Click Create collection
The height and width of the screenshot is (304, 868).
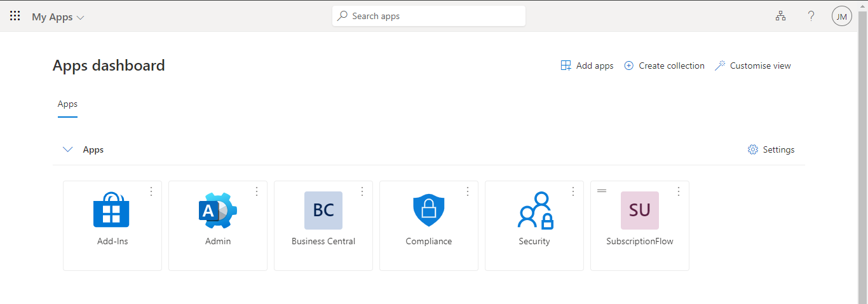click(x=665, y=66)
